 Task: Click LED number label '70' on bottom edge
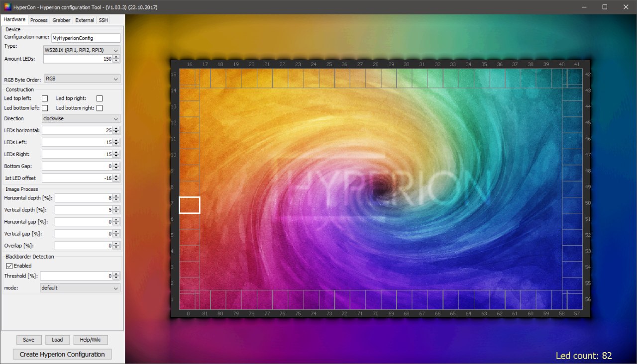pyautogui.click(x=375, y=314)
